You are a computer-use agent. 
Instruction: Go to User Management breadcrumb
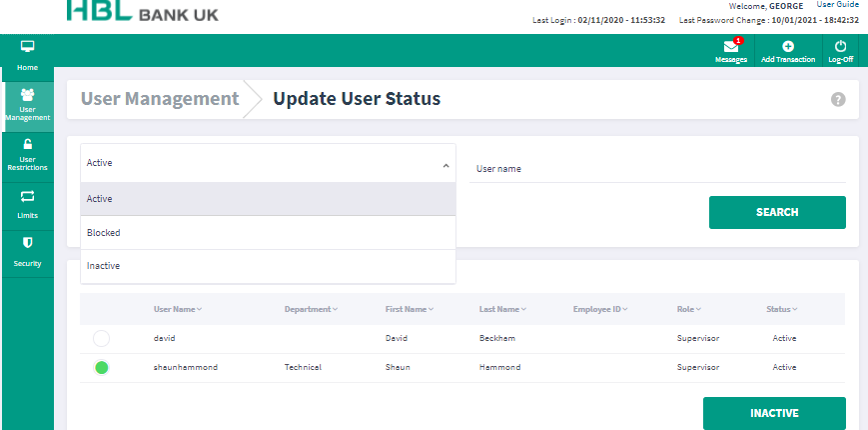(160, 99)
